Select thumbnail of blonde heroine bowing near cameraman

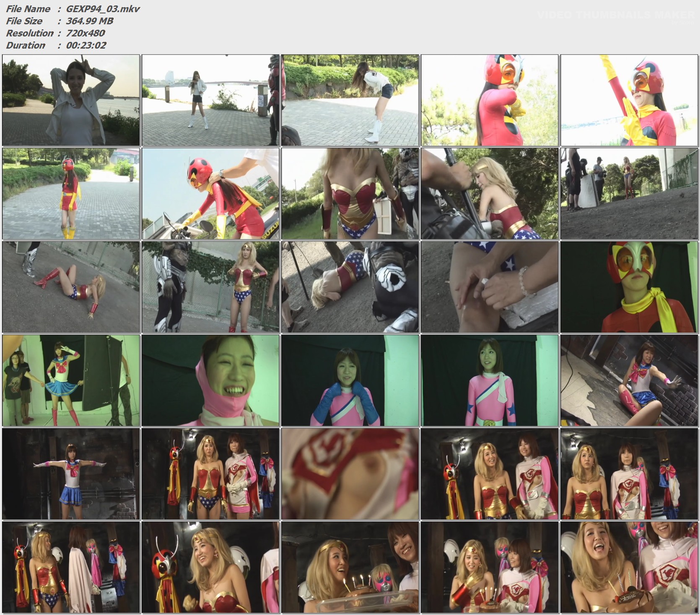490,194
